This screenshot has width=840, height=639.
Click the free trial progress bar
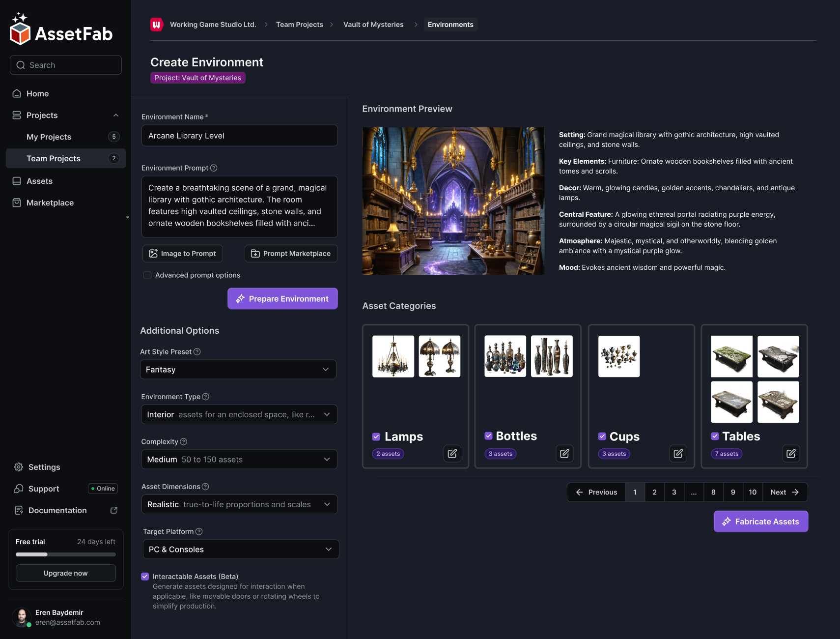pos(65,554)
